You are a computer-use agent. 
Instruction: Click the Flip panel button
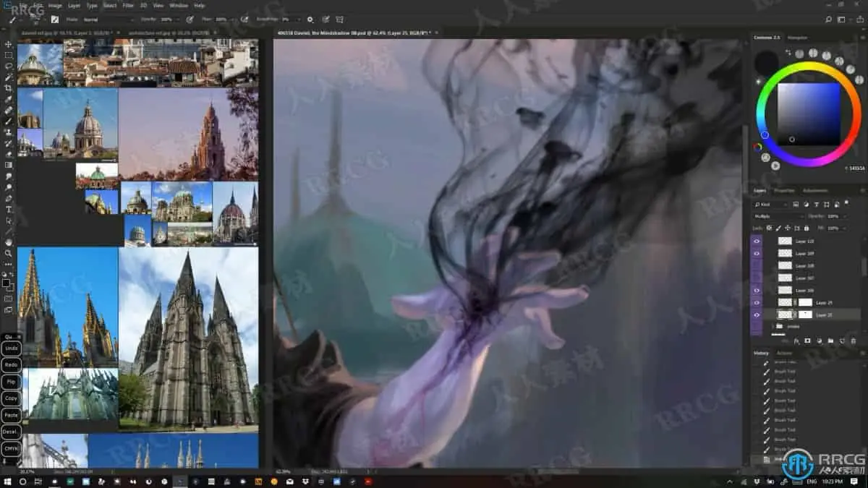pos(11,381)
